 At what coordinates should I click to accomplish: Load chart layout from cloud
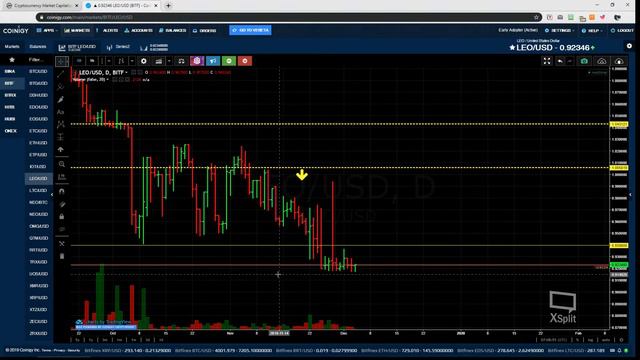click(602, 61)
